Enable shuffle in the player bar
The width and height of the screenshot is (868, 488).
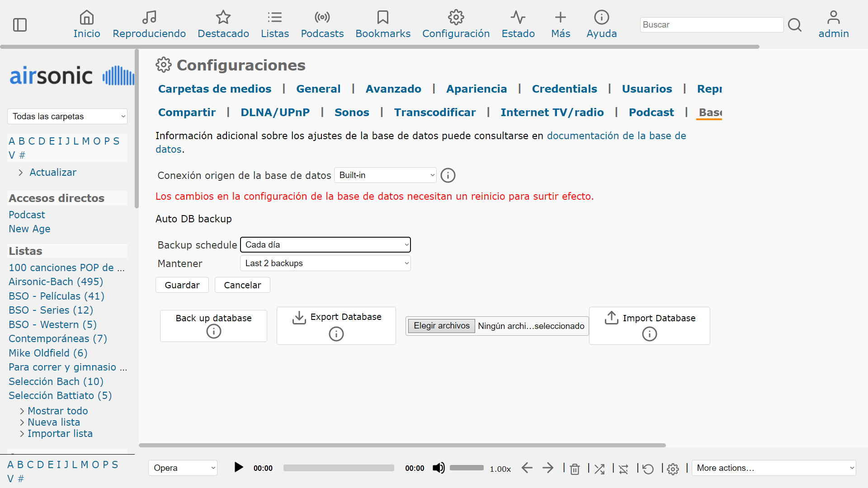coord(599,469)
